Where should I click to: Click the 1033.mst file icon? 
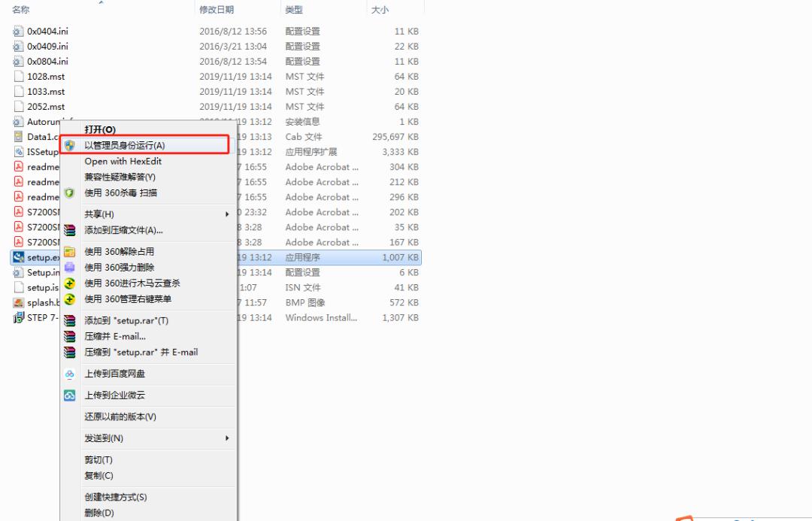(x=19, y=91)
